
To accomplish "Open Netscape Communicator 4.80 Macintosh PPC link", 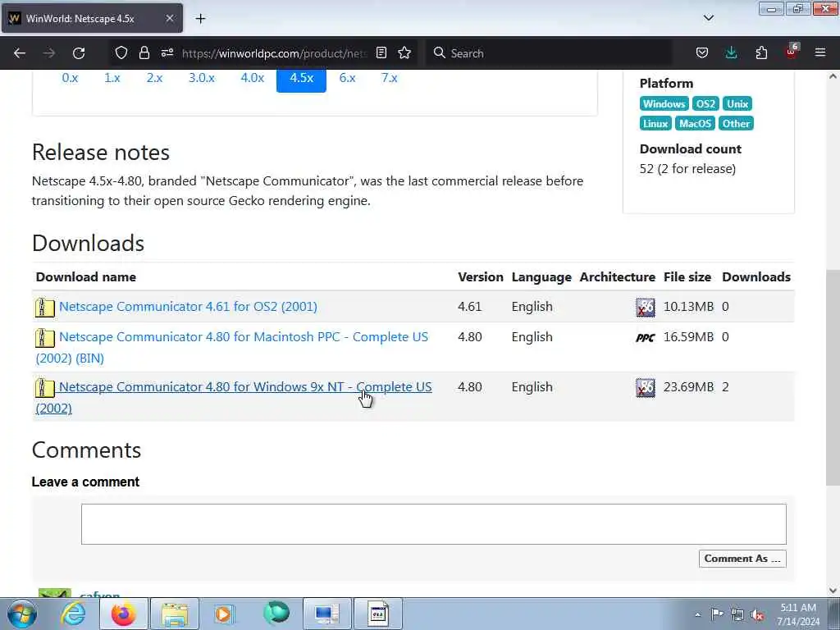I will click(244, 337).
